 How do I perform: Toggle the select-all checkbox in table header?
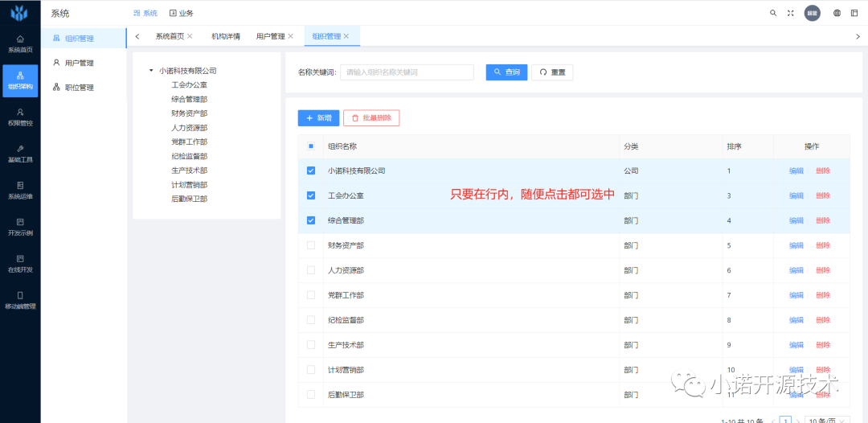click(311, 146)
